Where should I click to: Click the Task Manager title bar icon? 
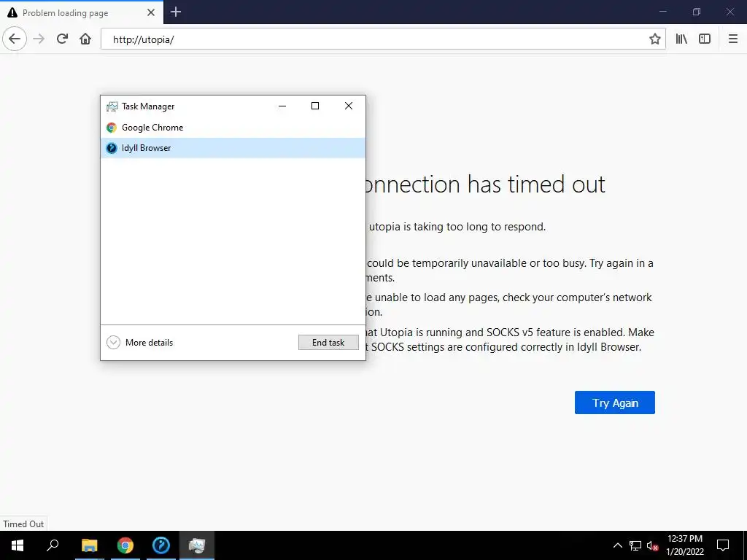[112, 106]
